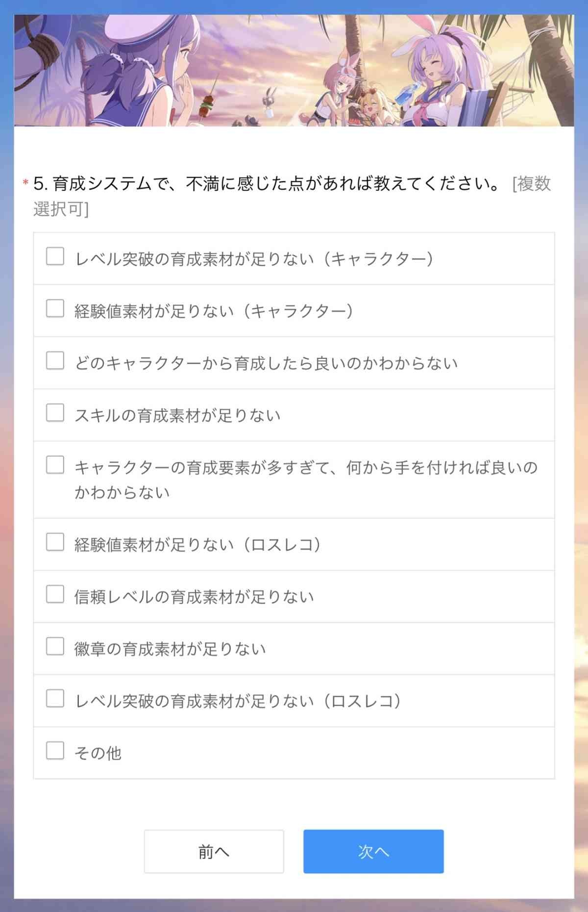Check '徽章の育成素材が足りない' checkbox
Screen dimensions: 588x912
click(55, 647)
